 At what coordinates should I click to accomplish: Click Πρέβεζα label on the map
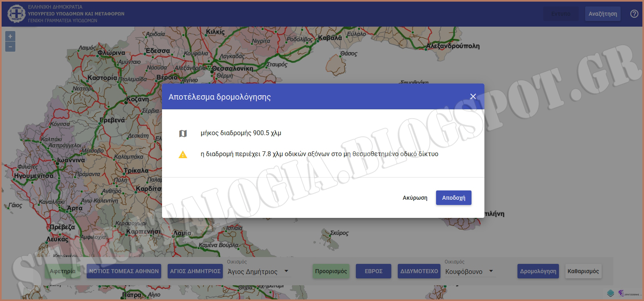62,227
